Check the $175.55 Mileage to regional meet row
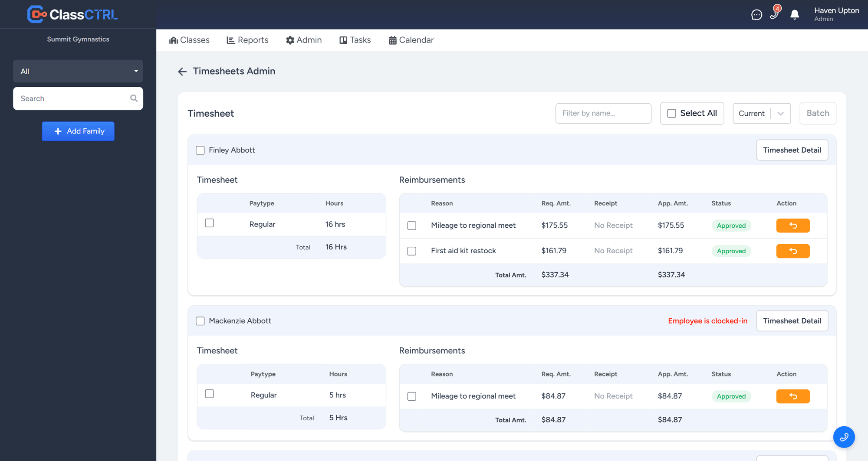The height and width of the screenshot is (461, 868). pyautogui.click(x=412, y=226)
